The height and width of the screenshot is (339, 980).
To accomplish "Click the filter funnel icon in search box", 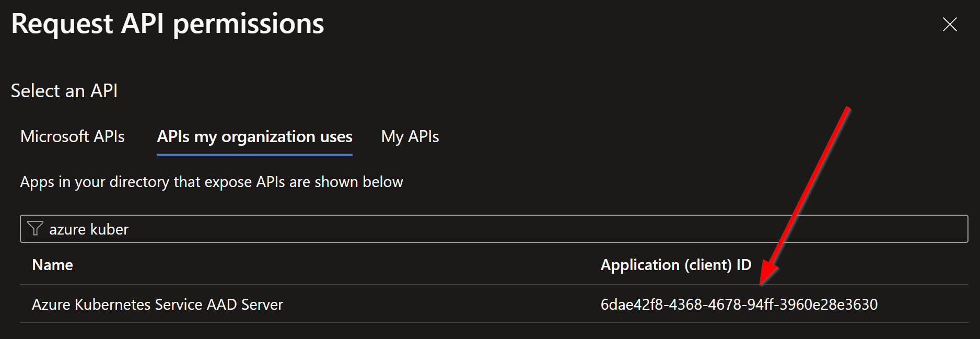I will tap(35, 229).
